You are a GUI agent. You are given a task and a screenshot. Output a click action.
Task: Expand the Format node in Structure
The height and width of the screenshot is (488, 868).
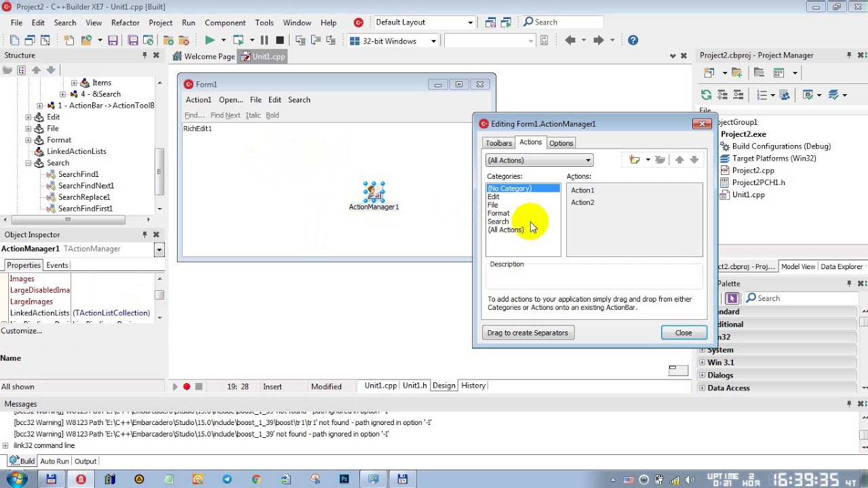pyautogui.click(x=28, y=140)
